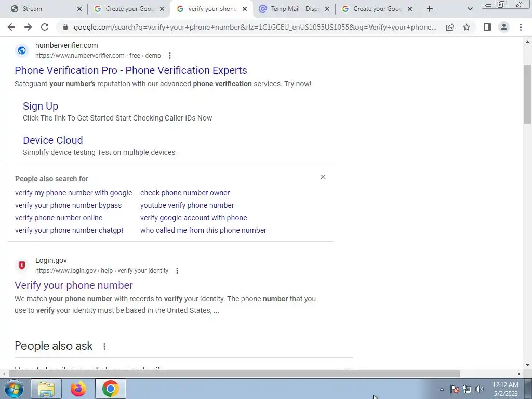Open numberverifier.com result options menu

pos(170,55)
